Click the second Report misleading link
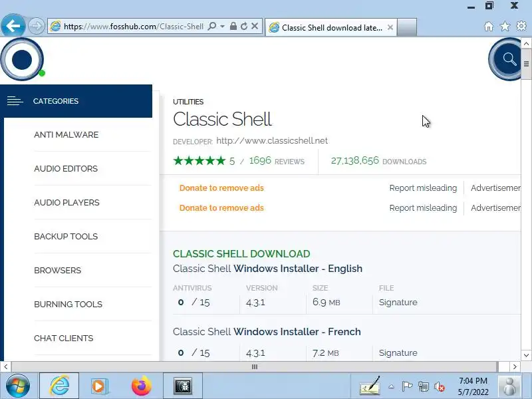The height and width of the screenshot is (399, 532). tap(423, 208)
